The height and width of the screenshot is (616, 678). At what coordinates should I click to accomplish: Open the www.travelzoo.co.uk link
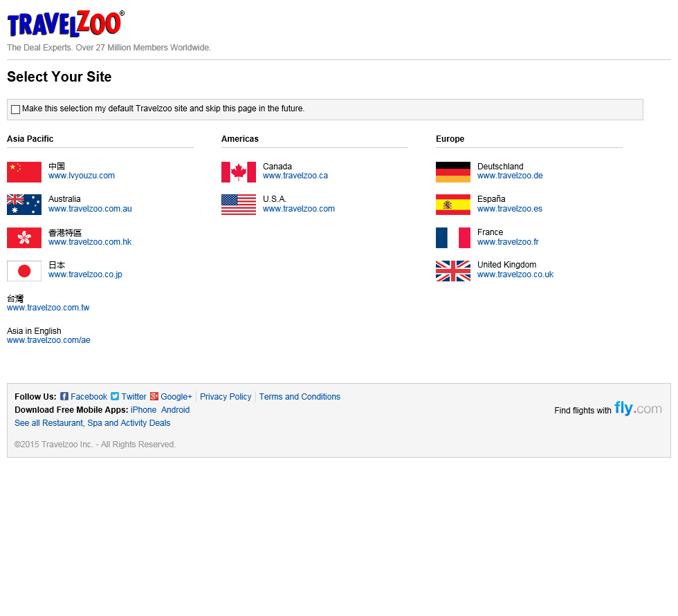[515, 274]
